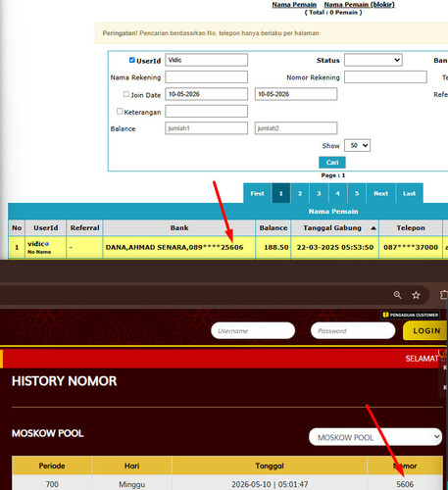Click the 22-03-2025 05:53:50 join date cell

(x=335, y=247)
